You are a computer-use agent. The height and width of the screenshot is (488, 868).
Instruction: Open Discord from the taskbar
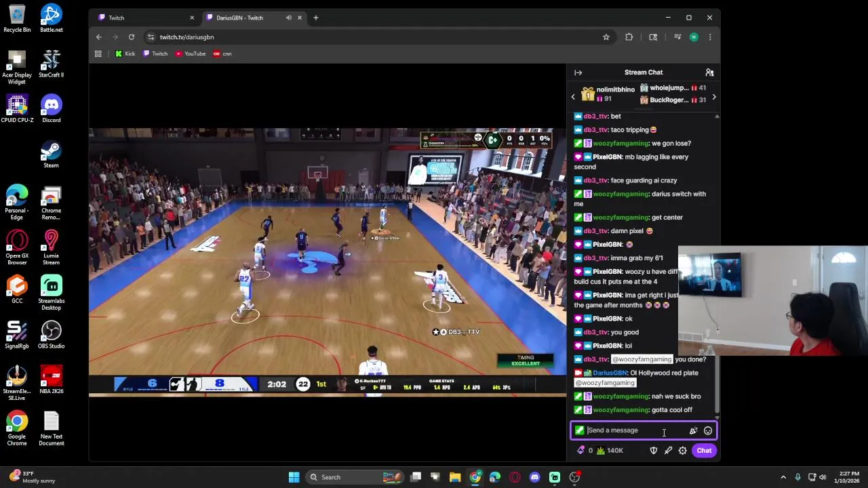tap(534, 477)
